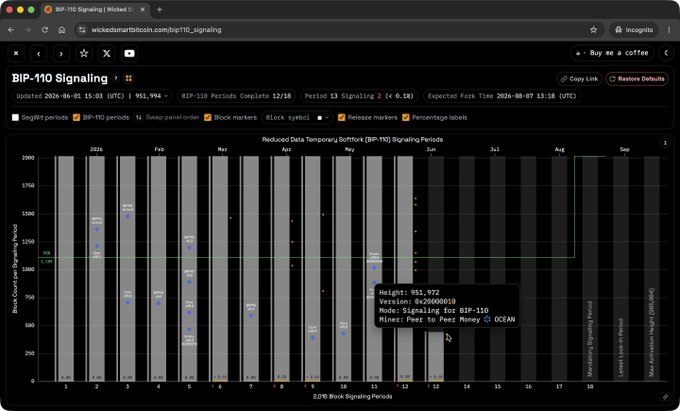Open the Block symbol dropdown

297,117
